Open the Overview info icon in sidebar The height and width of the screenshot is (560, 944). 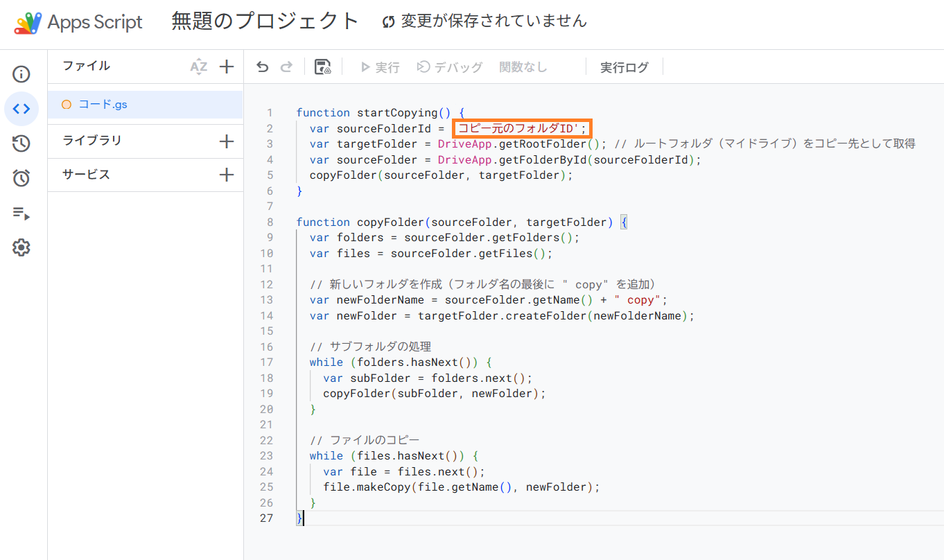[21, 74]
